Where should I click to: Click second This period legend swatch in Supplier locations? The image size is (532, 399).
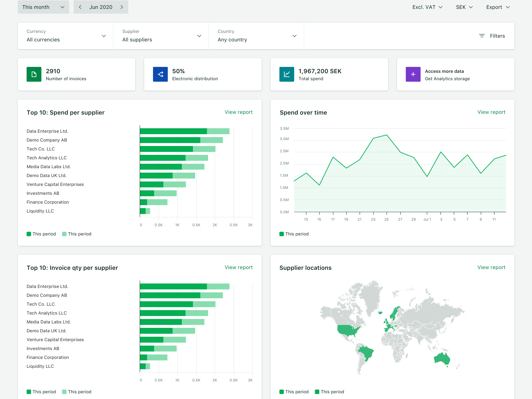pos(317,392)
